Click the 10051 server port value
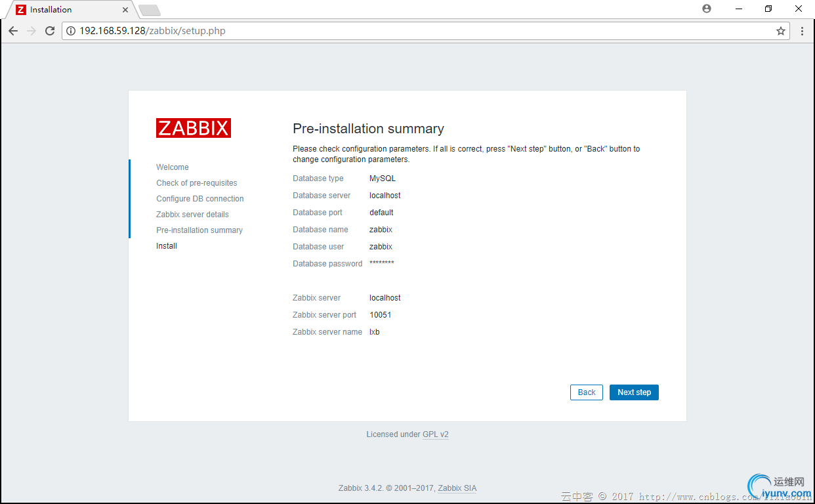 (381, 315)
